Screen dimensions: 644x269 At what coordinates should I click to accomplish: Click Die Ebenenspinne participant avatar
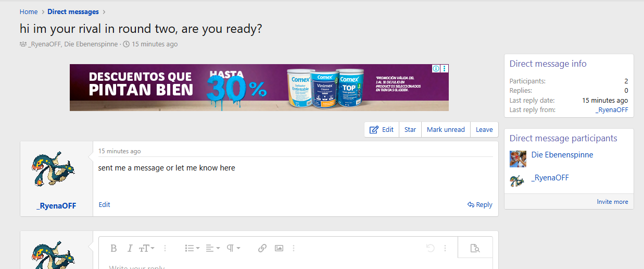click(x=517, y=158)
